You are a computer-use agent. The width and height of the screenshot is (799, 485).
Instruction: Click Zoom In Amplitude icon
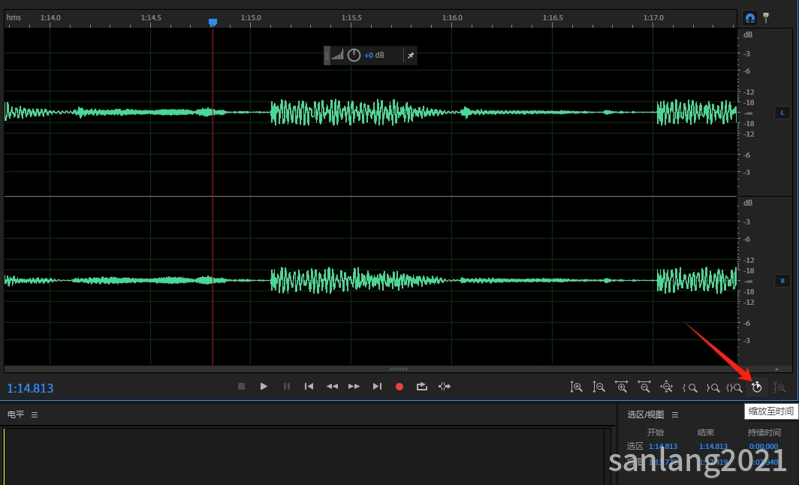[576, 387]
